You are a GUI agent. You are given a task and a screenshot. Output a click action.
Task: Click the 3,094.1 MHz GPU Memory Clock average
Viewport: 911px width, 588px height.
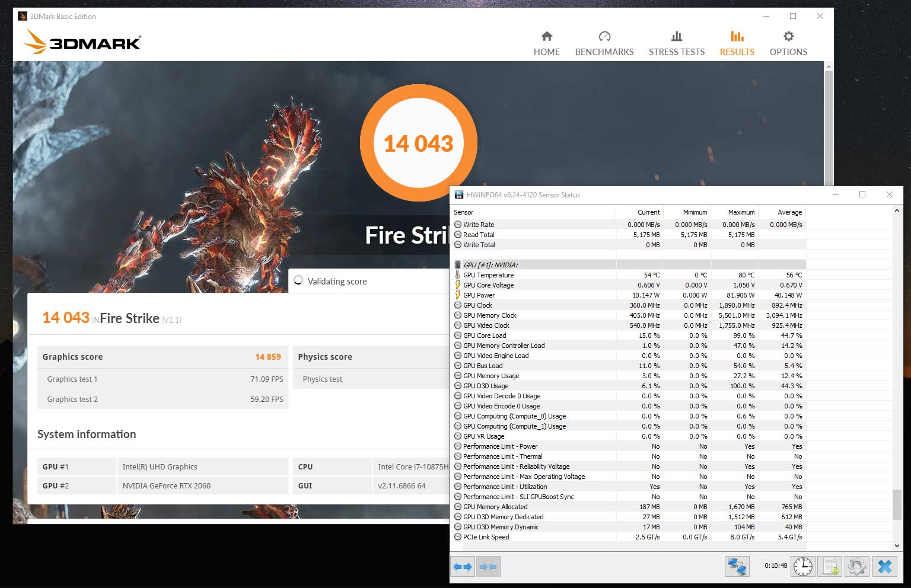(x=783, y=315)
